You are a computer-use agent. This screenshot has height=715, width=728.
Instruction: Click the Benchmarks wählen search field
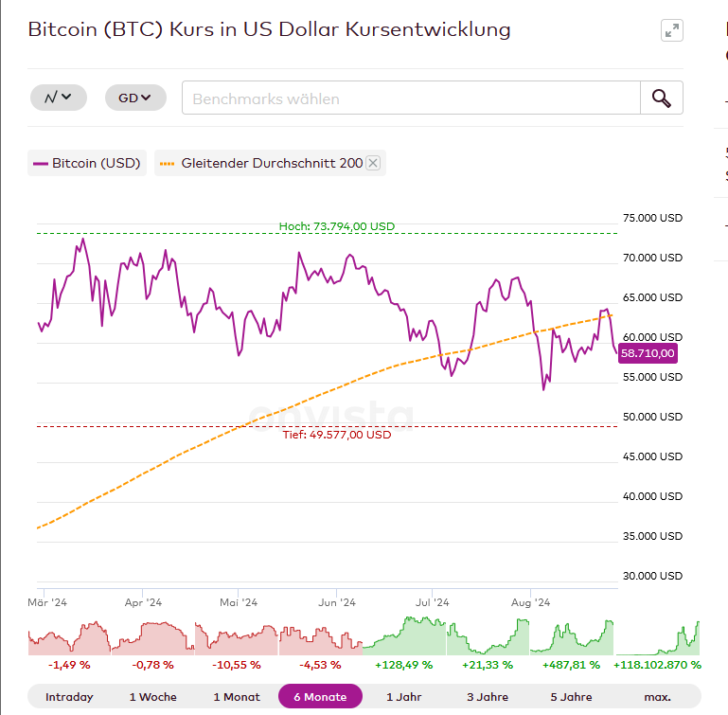click(x=411, y=98)
